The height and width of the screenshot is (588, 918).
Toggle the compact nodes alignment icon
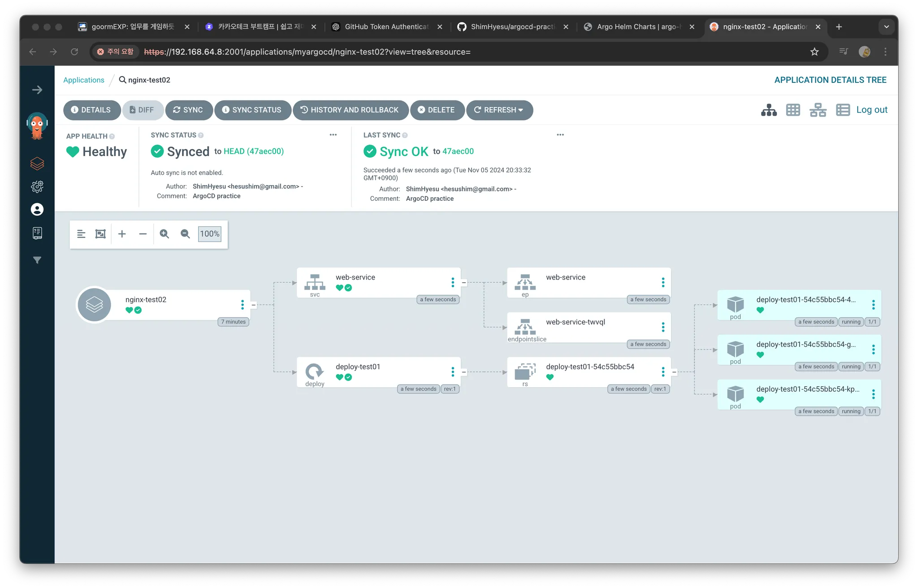(81, 234)
